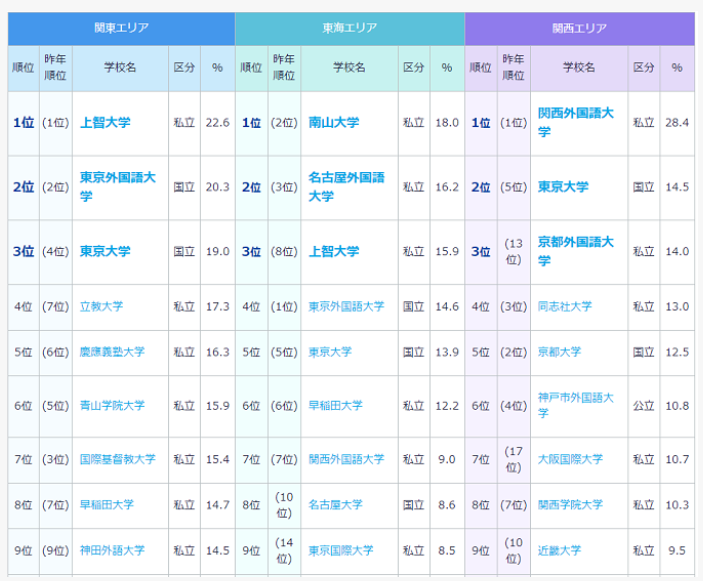This screenshot has height=581, width=703.
Task: Select the 13.9 percent cell
Action: coord(447,352)
